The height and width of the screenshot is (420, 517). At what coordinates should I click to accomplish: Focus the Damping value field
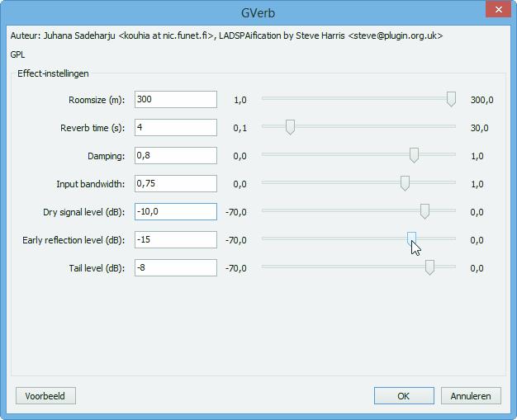(175, 156)
